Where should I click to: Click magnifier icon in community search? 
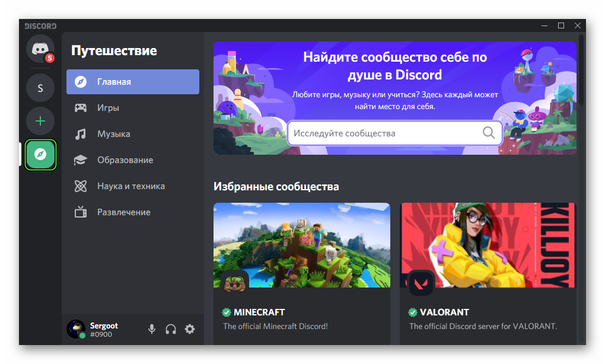(x=489, y=133)
